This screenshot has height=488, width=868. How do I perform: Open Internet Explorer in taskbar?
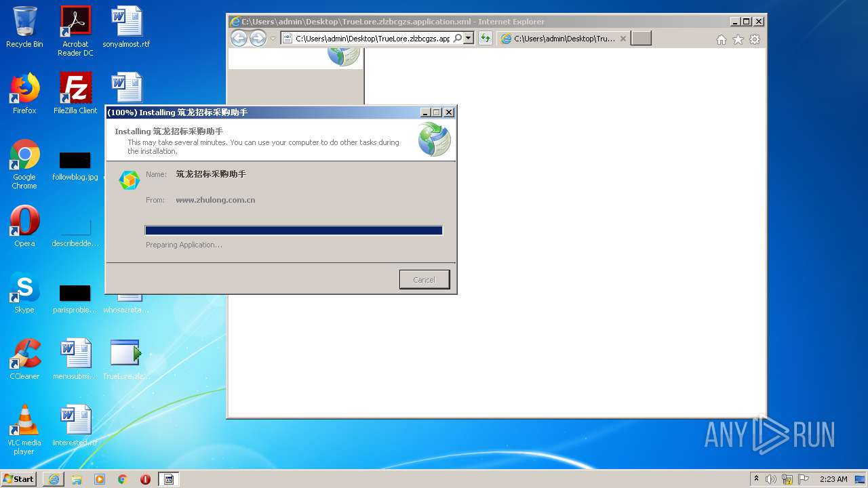click(x=54, y=479)
